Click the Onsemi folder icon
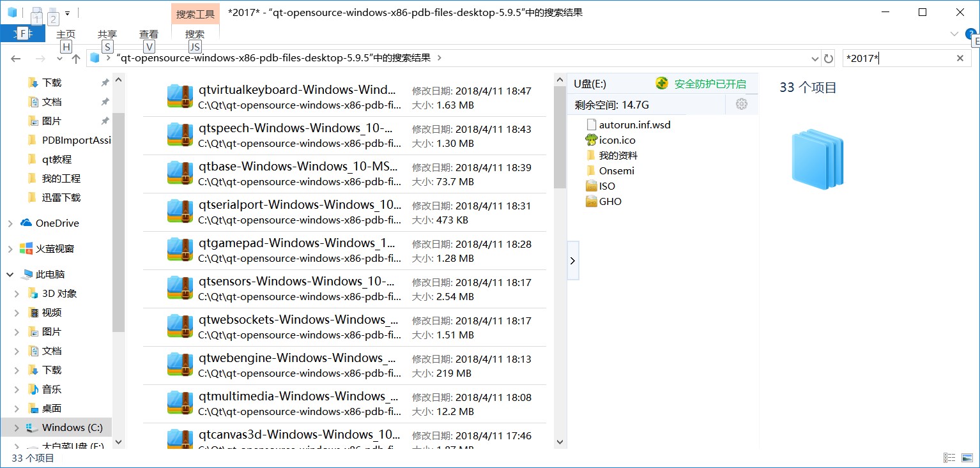The width and height of the screenshot is (980, 468). 591,170
